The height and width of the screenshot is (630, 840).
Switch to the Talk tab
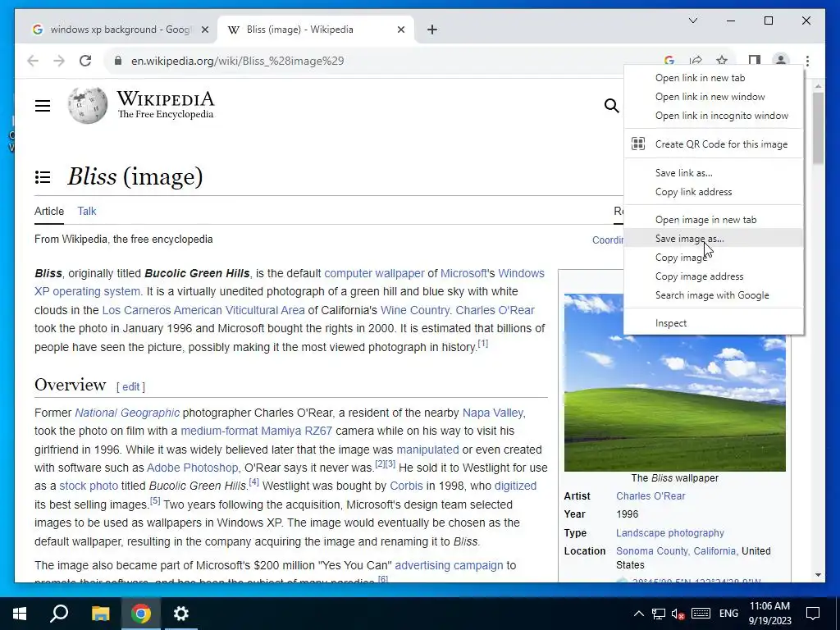(87, 211)
